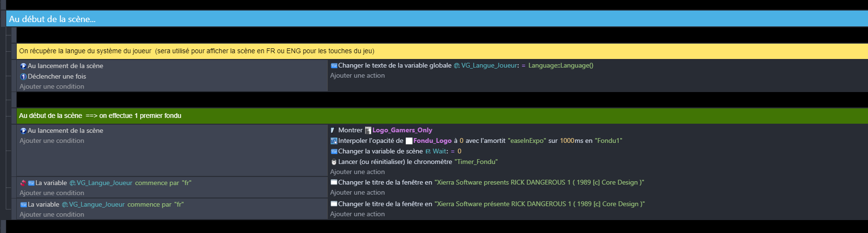The height and width of the screenshot is (233, 868).
Task: Click the Logo_Gamers_Only object thumbnail icon
Action: pos(368,130)
